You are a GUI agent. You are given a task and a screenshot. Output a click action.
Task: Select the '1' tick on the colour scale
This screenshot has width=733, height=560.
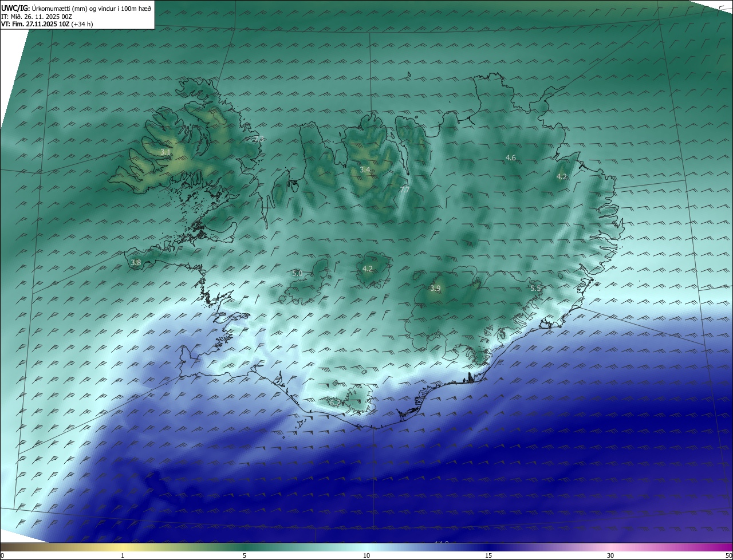123,555
